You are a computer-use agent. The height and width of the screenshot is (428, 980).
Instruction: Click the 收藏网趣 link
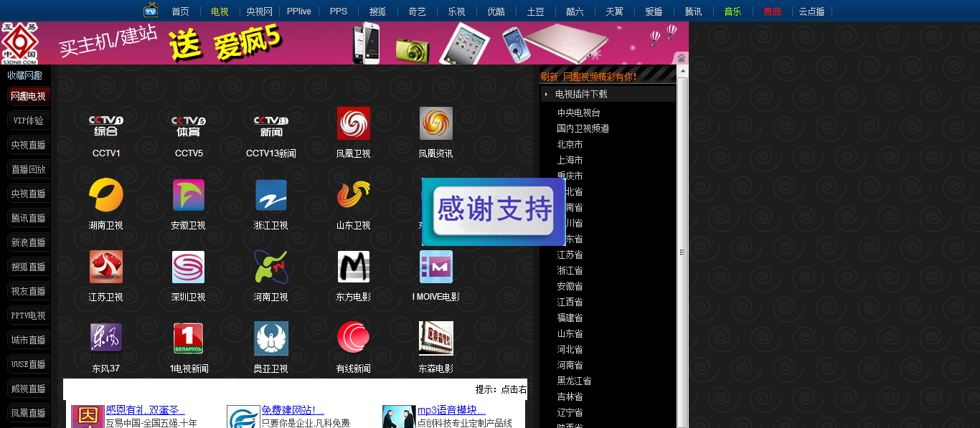click(x=25, y=75)
